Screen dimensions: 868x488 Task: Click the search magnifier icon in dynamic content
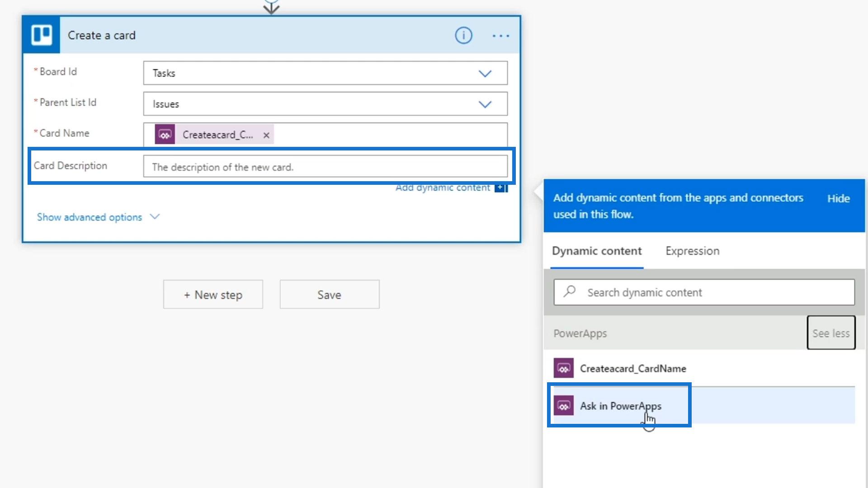[x=570, y=291]
